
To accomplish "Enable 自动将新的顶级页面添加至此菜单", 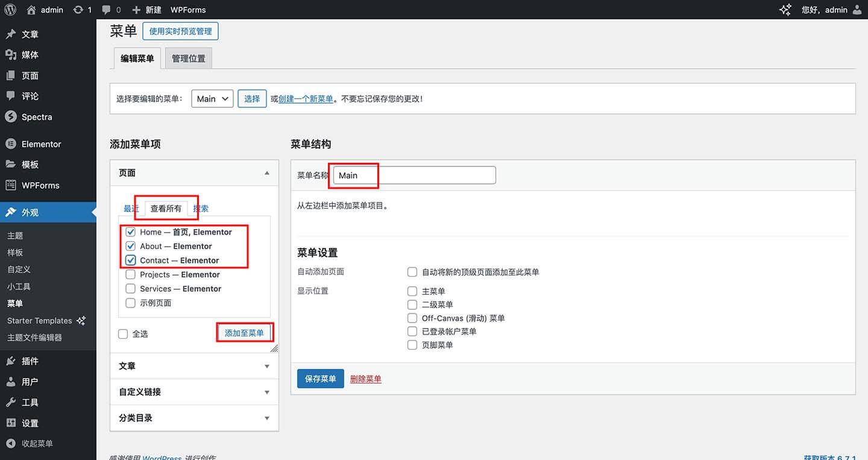I will click(412, 272).
